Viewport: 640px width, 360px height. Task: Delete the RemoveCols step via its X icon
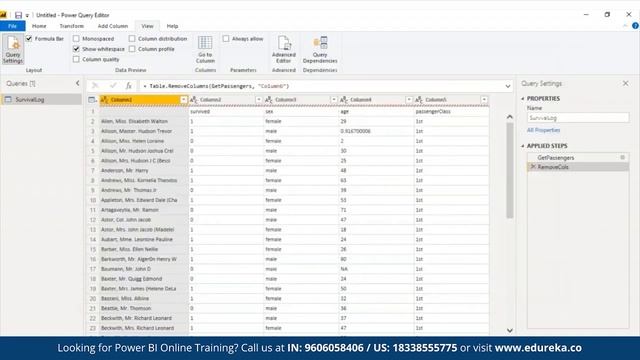pyautogui.click(x=533, y=167)
